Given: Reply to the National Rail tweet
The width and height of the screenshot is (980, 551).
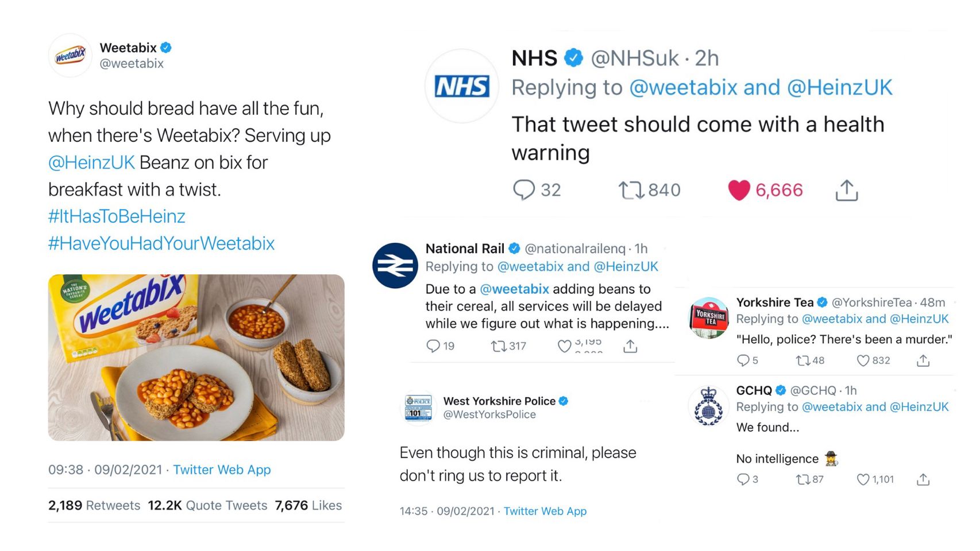Looking at the screenshot, I should [x=433, y=346].
